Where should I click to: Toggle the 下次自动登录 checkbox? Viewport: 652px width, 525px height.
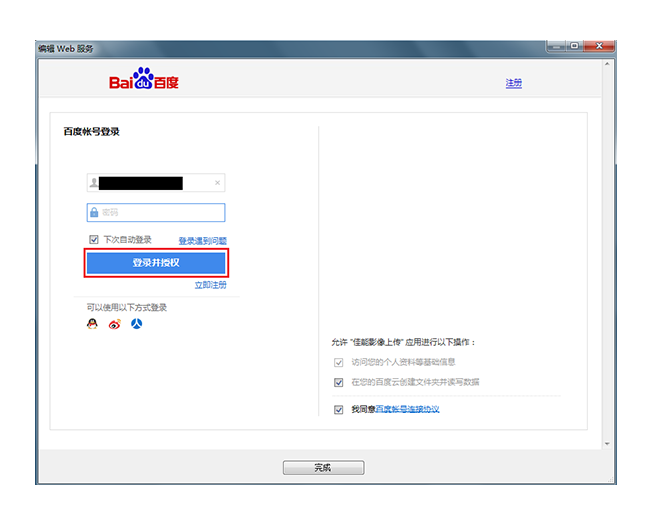94,239
